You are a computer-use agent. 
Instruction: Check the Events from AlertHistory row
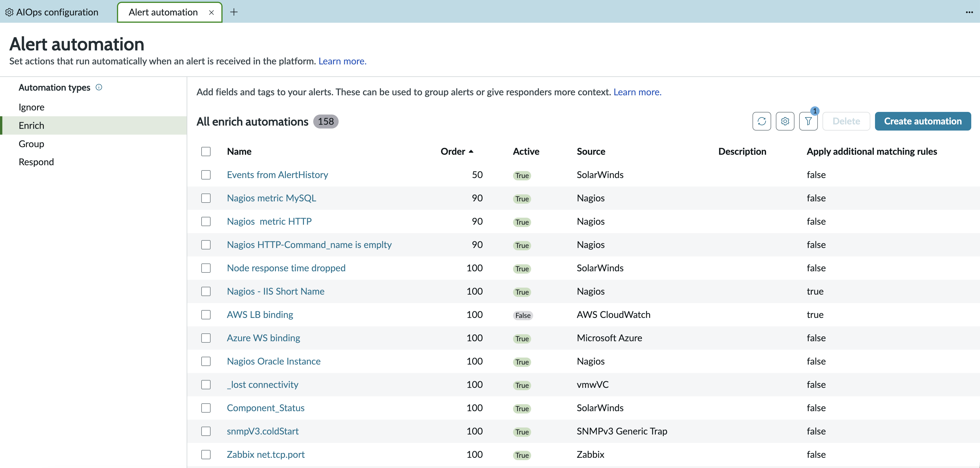(x=206, y=175)
